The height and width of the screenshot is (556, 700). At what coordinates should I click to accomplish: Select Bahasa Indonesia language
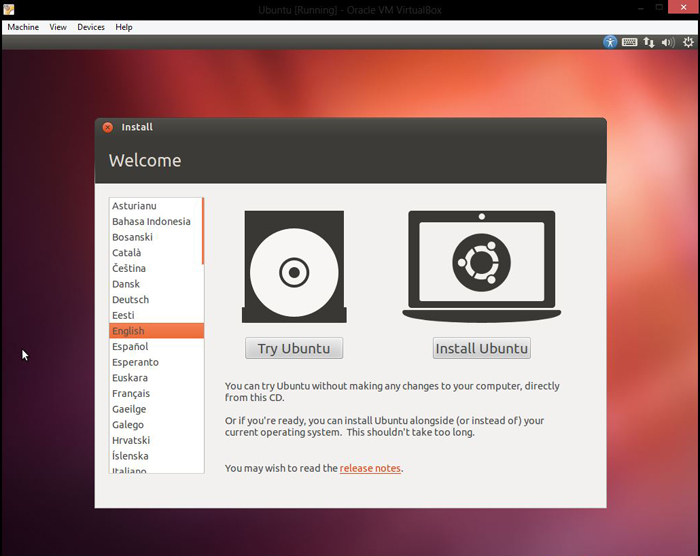coord(155,222)
